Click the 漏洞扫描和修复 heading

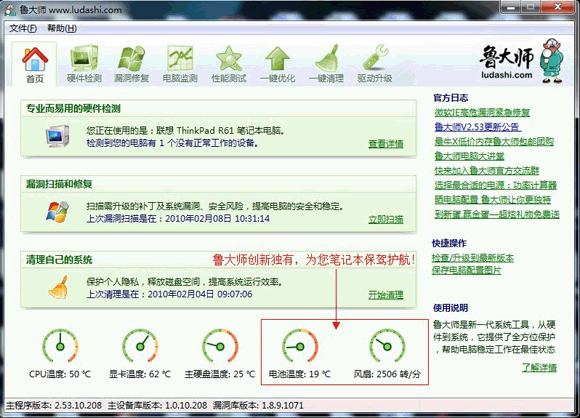point(59,184)
